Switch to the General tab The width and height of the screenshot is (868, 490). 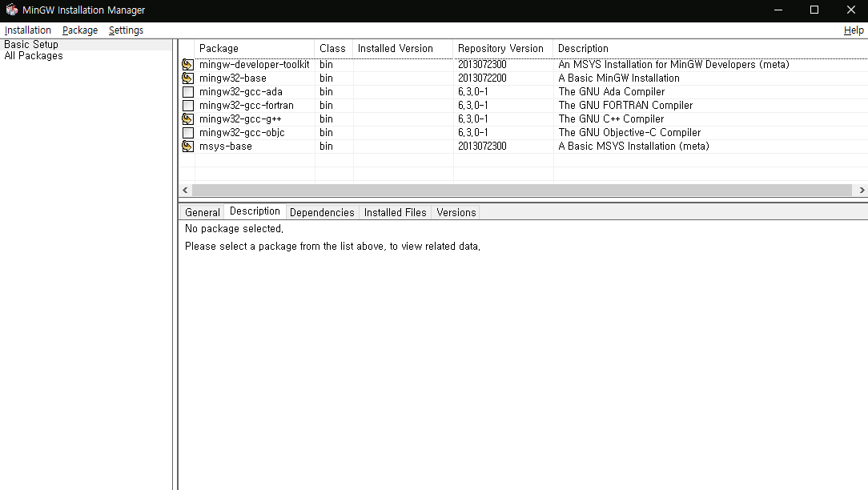202,213
